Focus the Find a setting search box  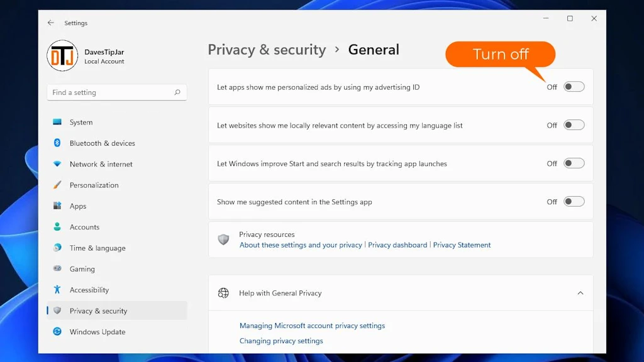click(x=117, y=92)
